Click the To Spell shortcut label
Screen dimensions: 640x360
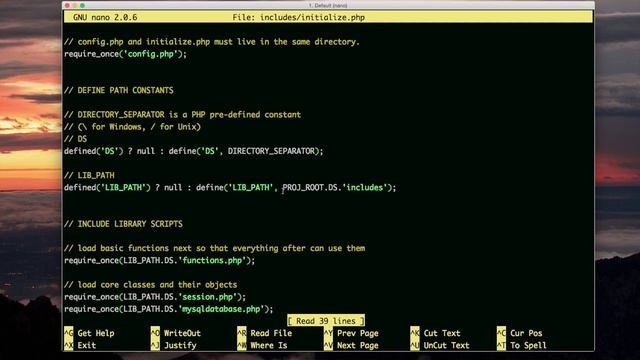(528, 345)
